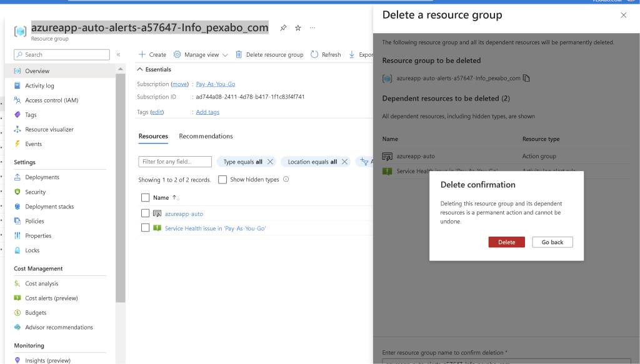Enable Show hidden types checkbox

222,179
